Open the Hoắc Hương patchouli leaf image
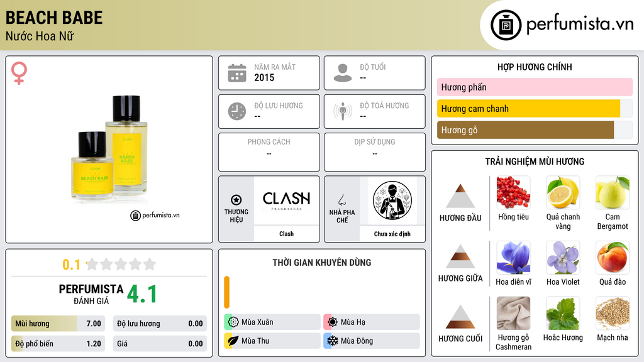 tap(563, 314)
